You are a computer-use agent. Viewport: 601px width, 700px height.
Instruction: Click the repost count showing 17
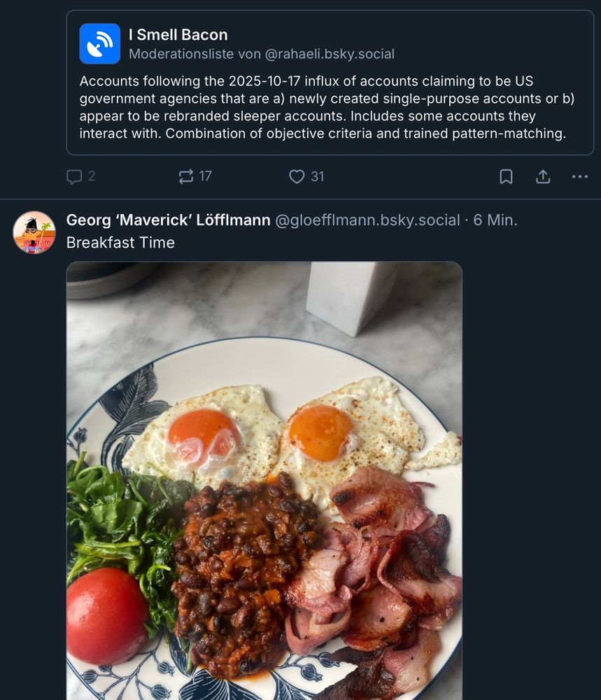(205, 176)
